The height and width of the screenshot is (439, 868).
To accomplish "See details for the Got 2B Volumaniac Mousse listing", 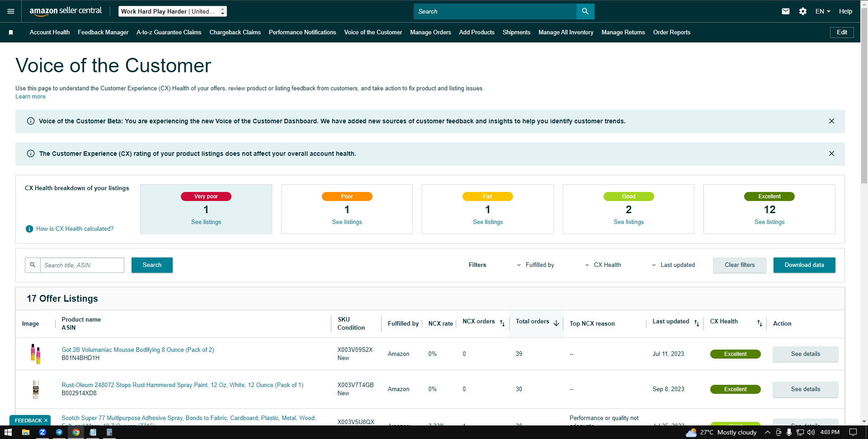I will (x=805, y=354).
